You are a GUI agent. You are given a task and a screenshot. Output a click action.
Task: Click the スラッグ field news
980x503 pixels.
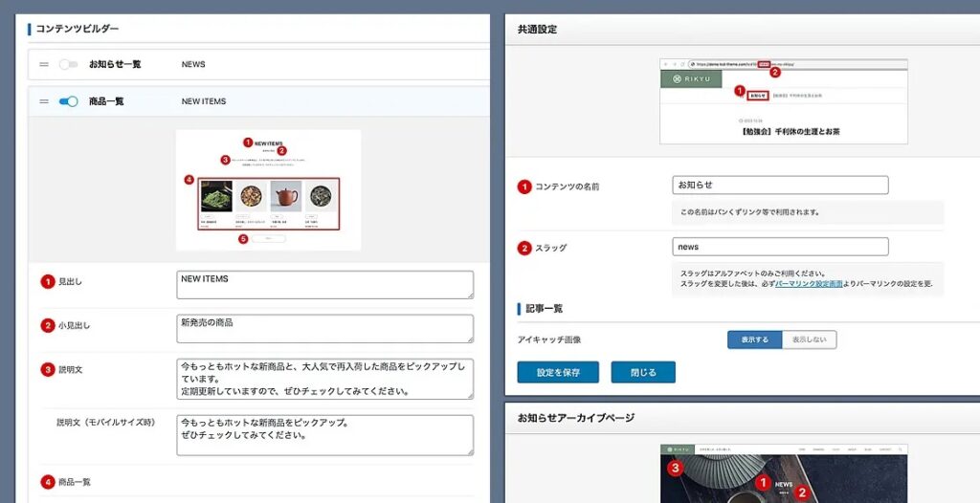coord(780,247)
